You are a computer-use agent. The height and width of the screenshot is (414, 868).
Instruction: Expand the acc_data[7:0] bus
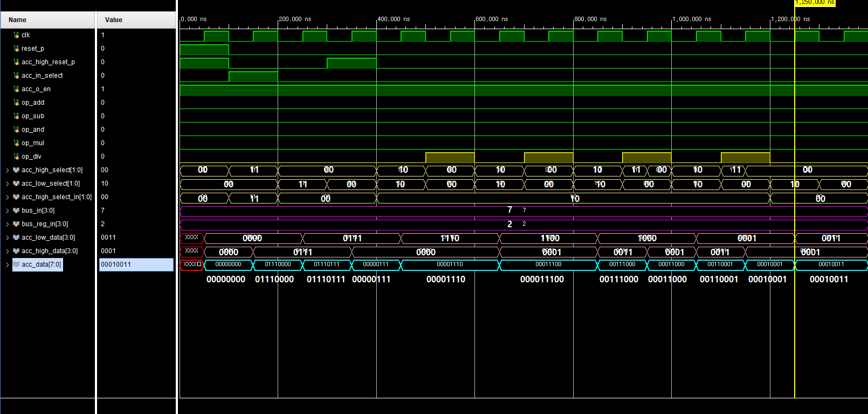tap(7, 264)
